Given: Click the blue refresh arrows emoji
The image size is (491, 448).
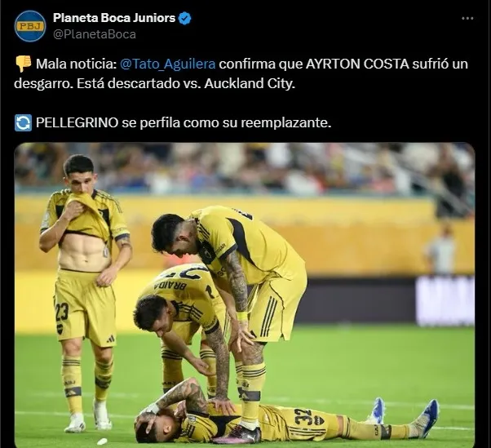Looking at the screenshot, I should pos(23,122).
